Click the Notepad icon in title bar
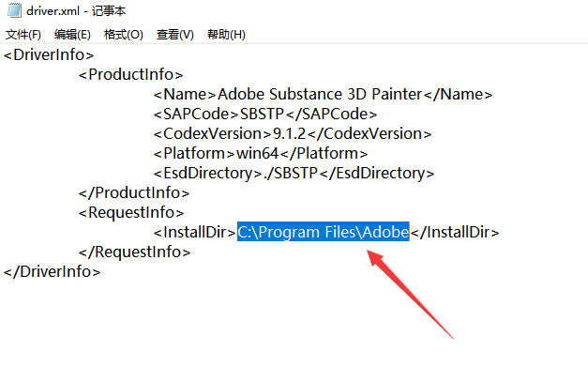Viewport: 588px width, 367px height. tap(14, 10)
